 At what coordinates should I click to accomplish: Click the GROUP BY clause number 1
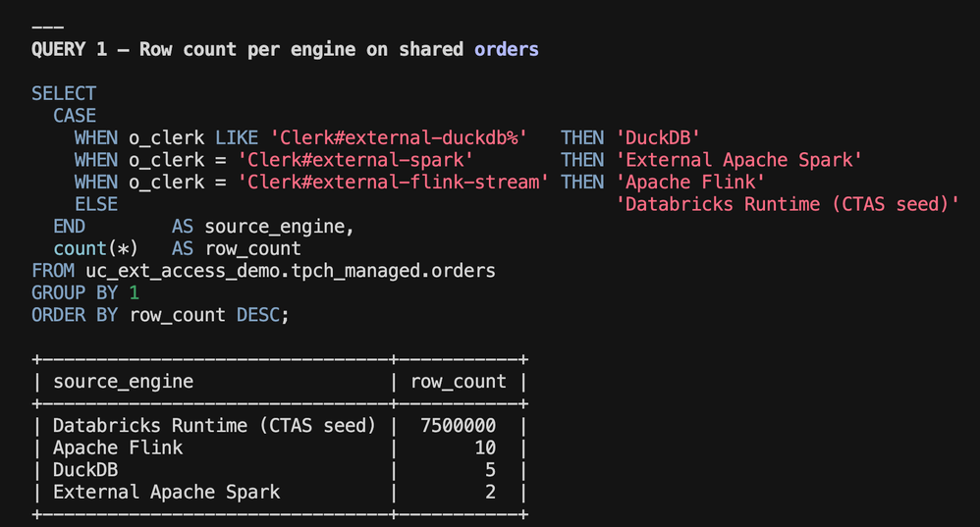pos(134,292)
